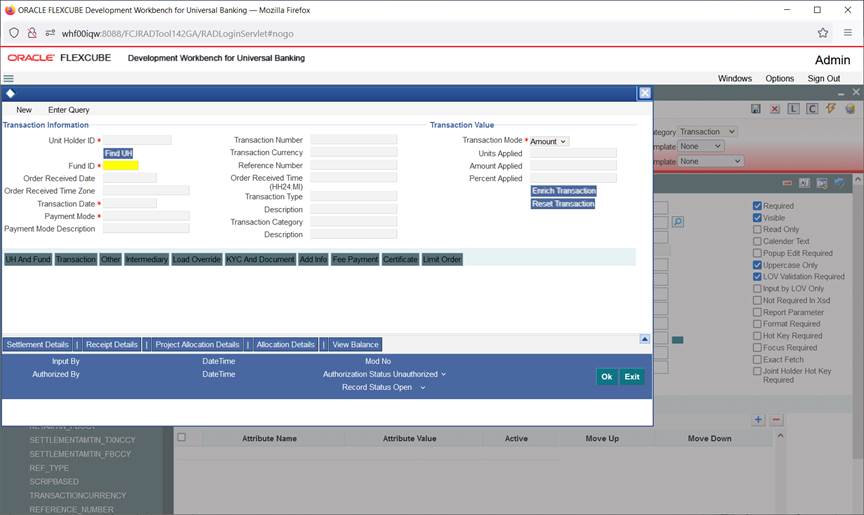
Task: Open the View Balance subscreen
Action: [x=355, y=345]
